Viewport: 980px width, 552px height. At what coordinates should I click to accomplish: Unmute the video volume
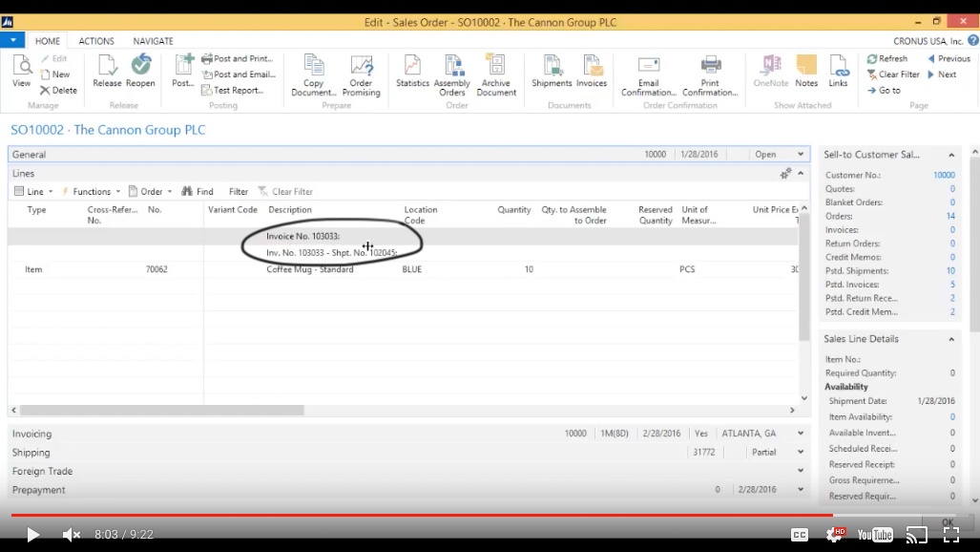pos(72,535)
